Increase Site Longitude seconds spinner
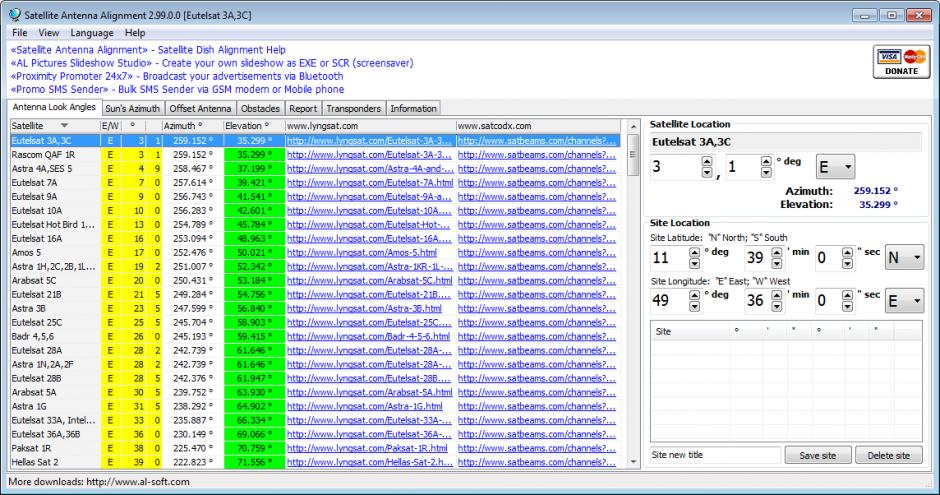Image resolution: width=940 pixels, height=495 pixels. (x=847, y=295)
